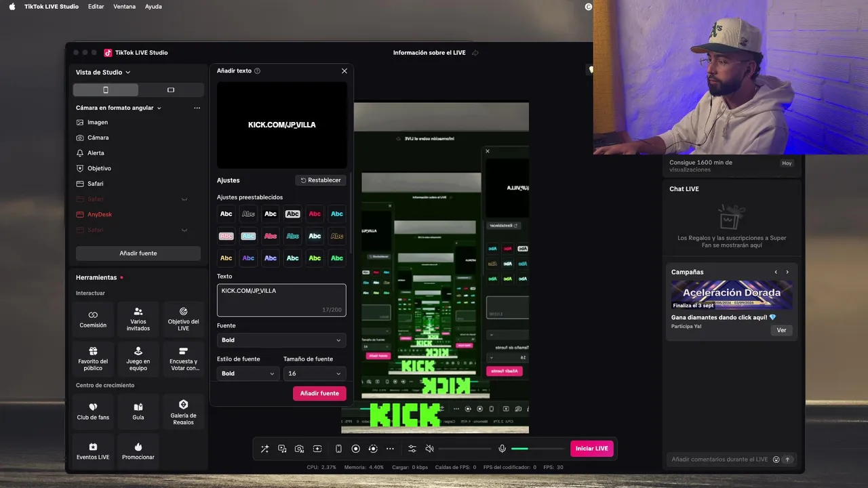Open the Fuente dropdown
Screen dimensions: 868x488
[281, 340]
